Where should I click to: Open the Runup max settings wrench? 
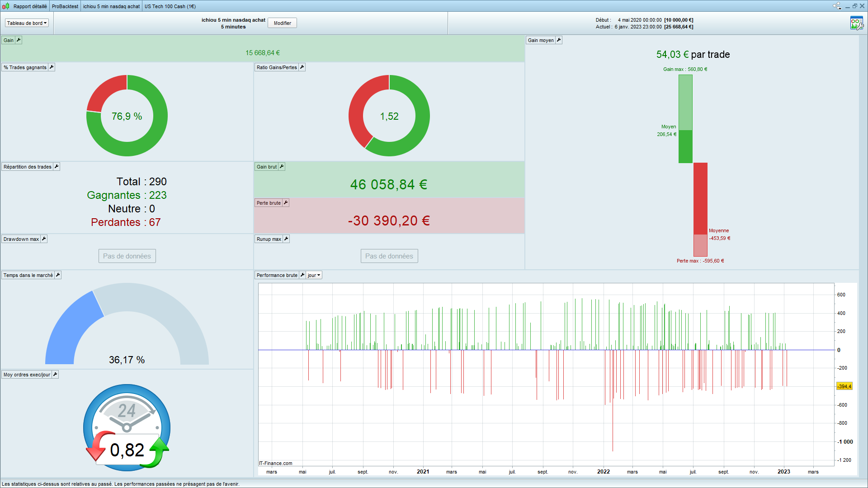pos(286,239)
